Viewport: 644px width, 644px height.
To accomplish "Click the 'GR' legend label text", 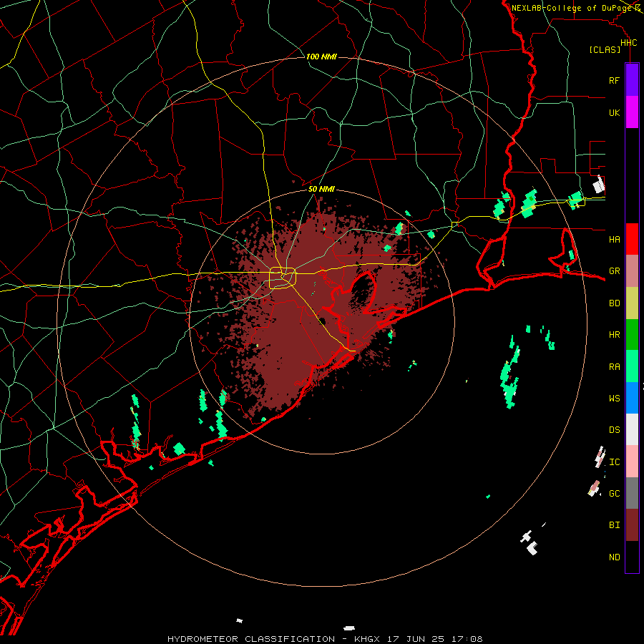I will 615,271.
